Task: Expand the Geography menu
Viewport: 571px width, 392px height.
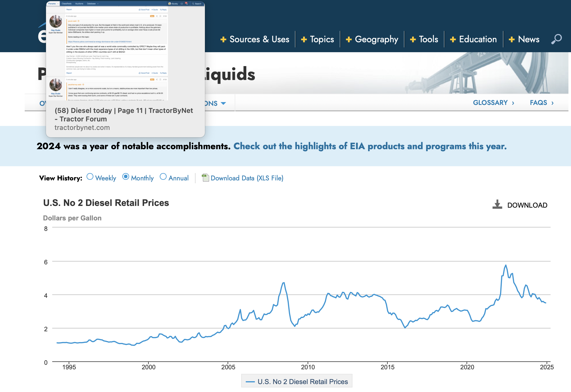Action: click(x=376, y=39)
